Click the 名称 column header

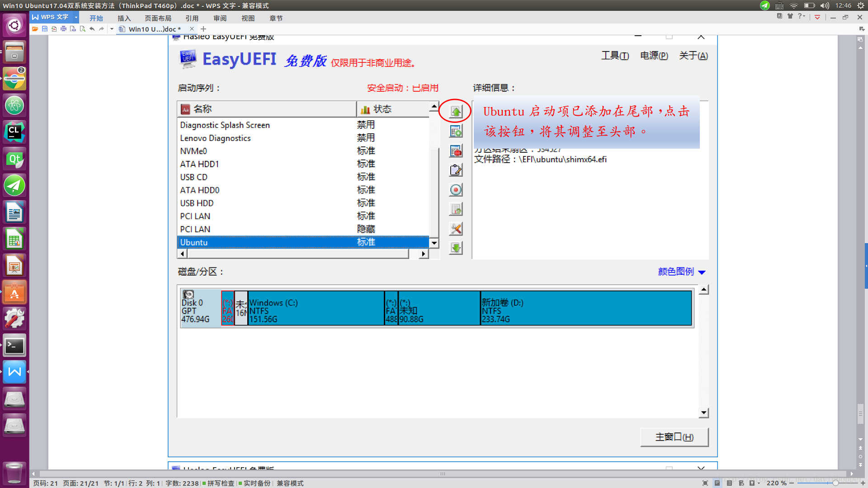click(x=267, y=109)
